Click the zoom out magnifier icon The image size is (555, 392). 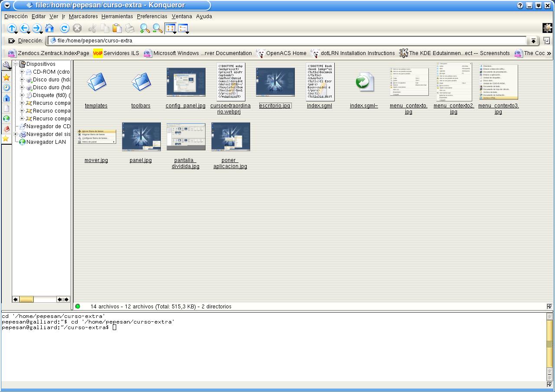point(157,29)
